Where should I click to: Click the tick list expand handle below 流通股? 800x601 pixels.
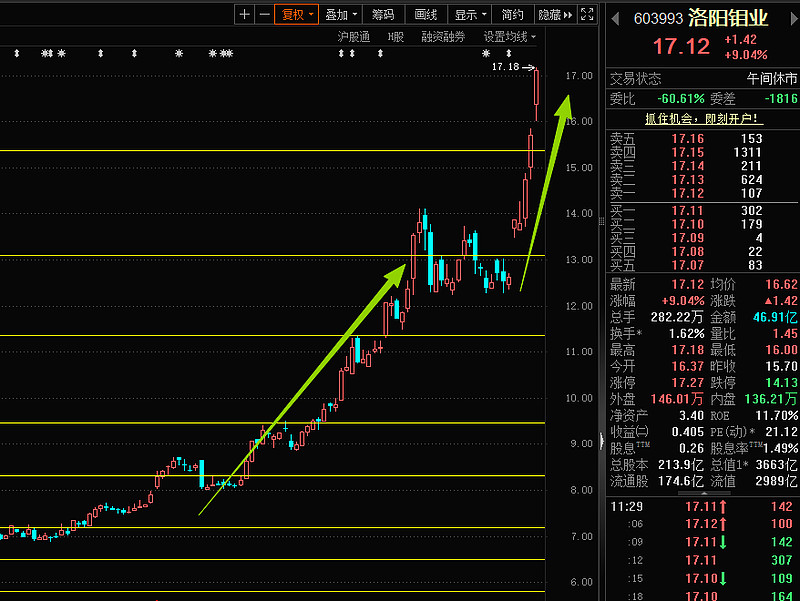pos(704,493)
